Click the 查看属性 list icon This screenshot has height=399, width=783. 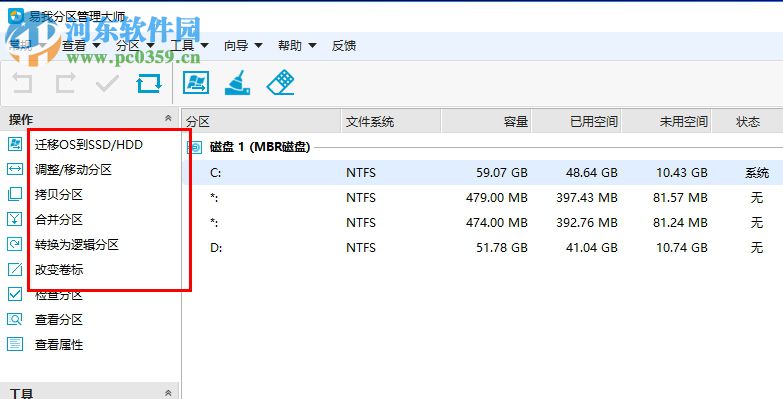pyautogui.click(x=15, y=345)
